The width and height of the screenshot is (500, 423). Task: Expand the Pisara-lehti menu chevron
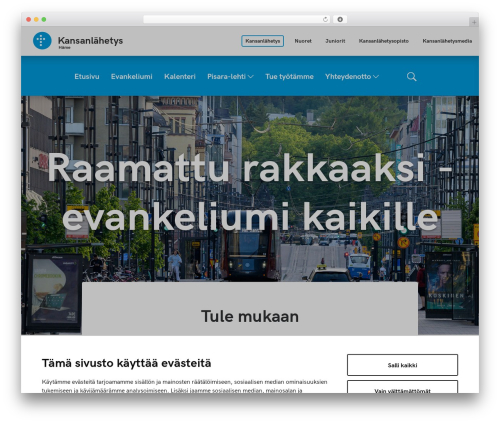[x=251, y=77]
